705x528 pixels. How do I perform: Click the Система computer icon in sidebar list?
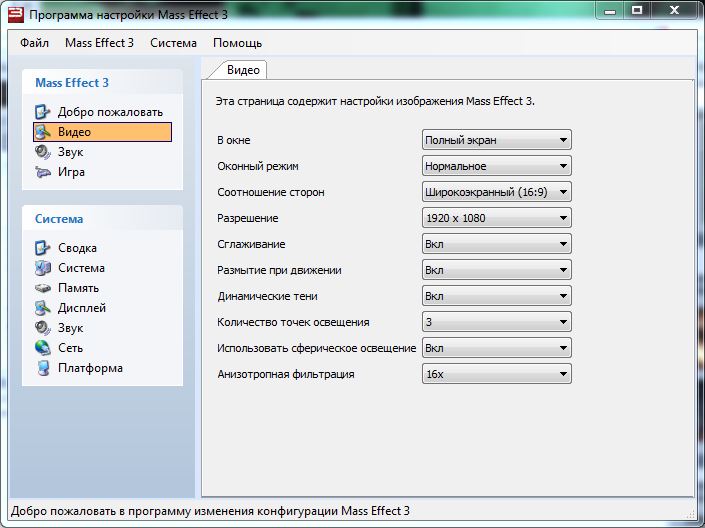(x=43, y=268)
